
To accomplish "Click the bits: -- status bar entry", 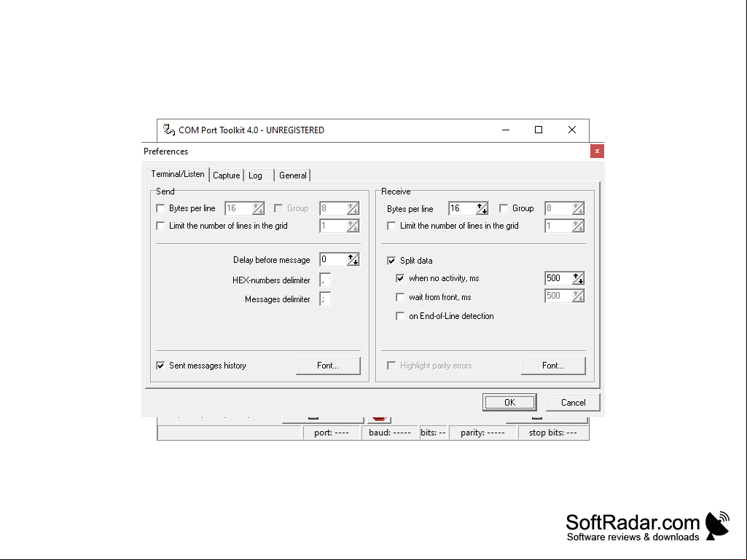I will pos(433,433).
